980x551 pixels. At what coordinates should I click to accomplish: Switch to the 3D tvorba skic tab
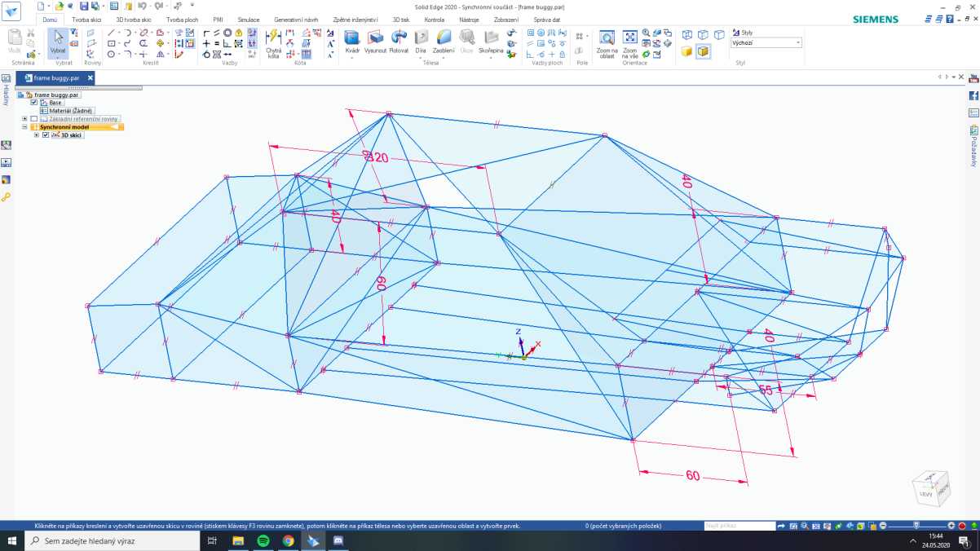click(x=134, y=19)
